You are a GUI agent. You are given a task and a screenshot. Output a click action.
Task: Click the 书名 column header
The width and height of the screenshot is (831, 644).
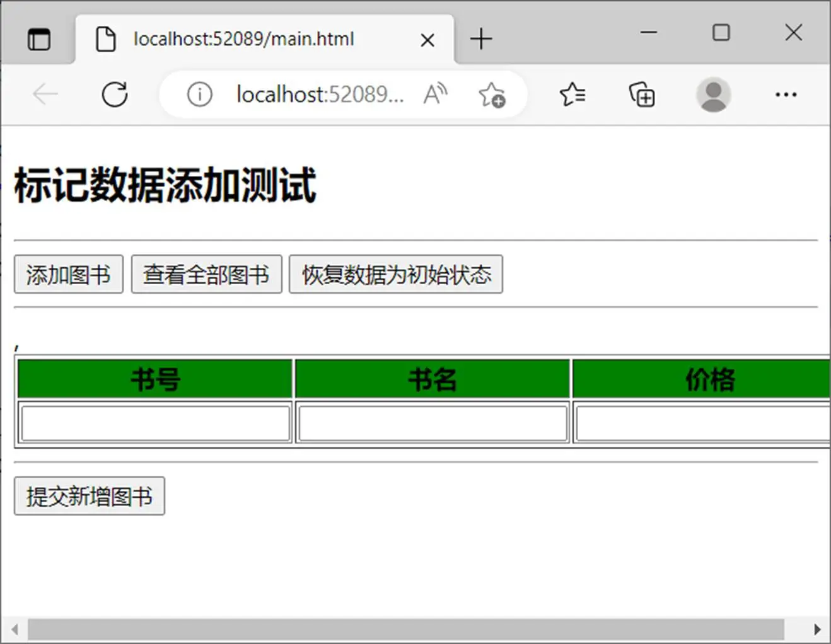[433, 379]
